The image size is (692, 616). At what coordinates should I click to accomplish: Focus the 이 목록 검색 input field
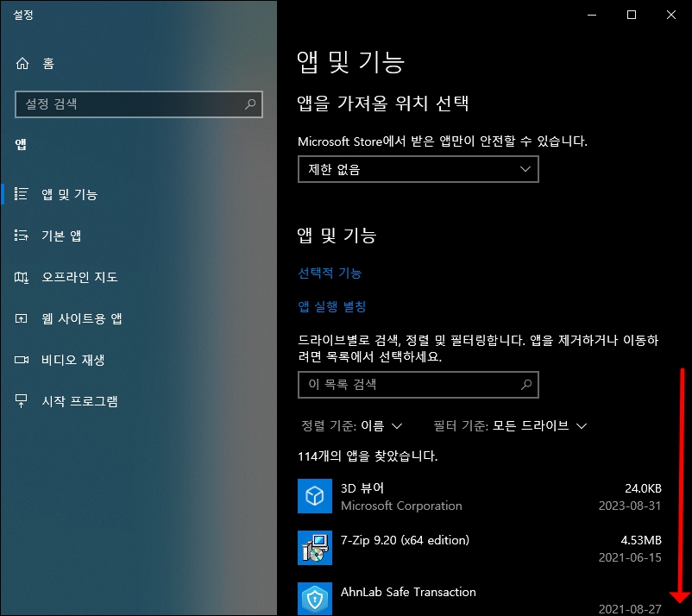tap(418, 384)
